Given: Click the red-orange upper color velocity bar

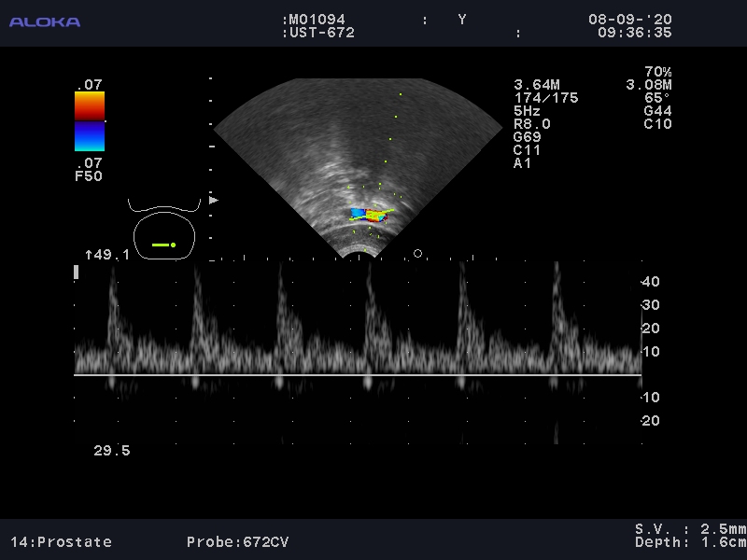Looking at the screenshot, I should (90, 105).
